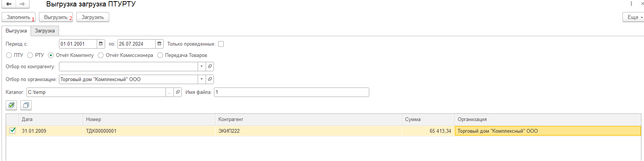Screen dimensions: 644x161
Task: Click the check all rows icon
Action: point(11,105)
